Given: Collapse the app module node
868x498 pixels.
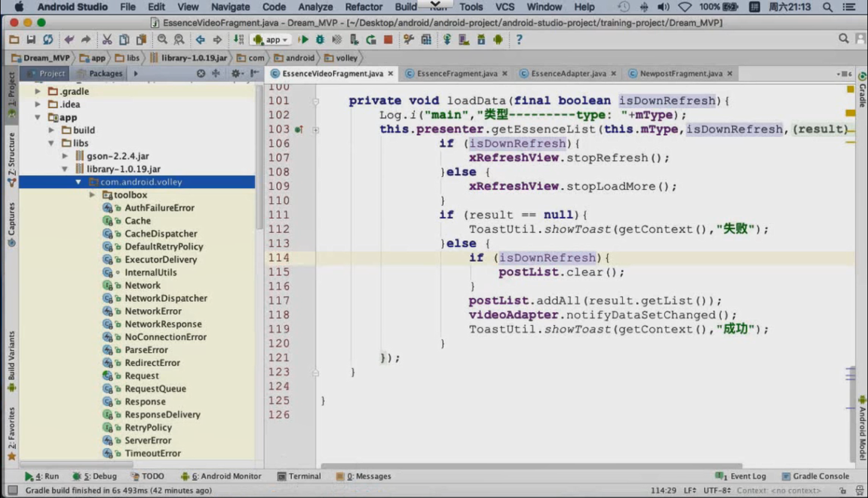Looking at the screenshot, I should click(38, 117).
